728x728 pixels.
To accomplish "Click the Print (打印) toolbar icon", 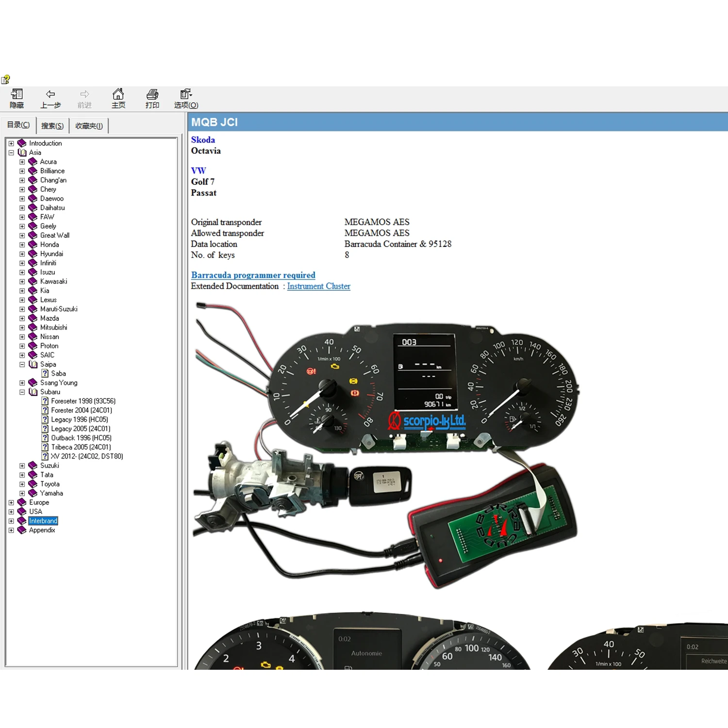I will click(152, 94).
